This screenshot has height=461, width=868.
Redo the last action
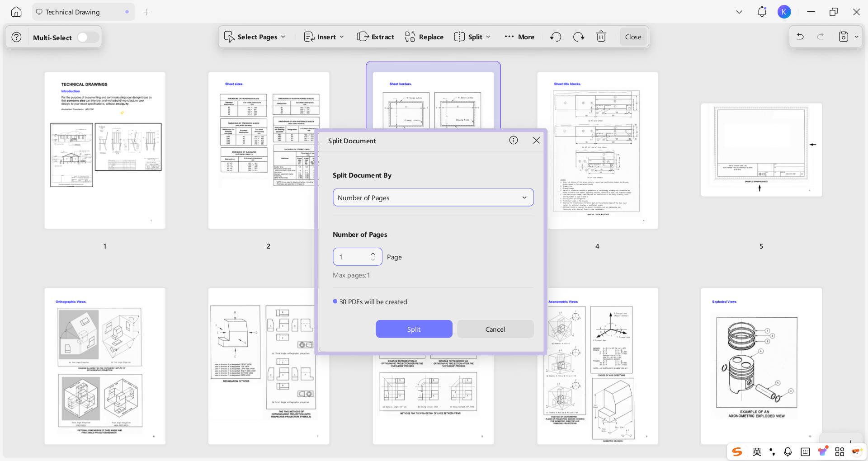click(821, 37)
